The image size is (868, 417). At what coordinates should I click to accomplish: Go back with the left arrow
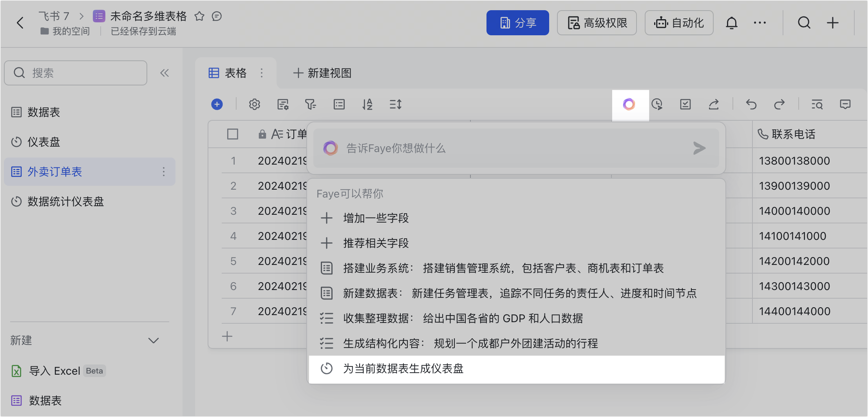(x=20, y=23)
